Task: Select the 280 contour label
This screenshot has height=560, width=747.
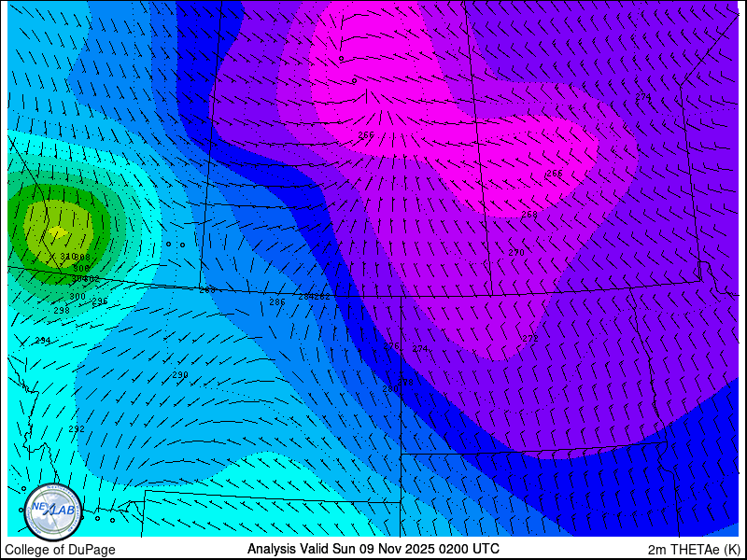Action: coord(390,389)
